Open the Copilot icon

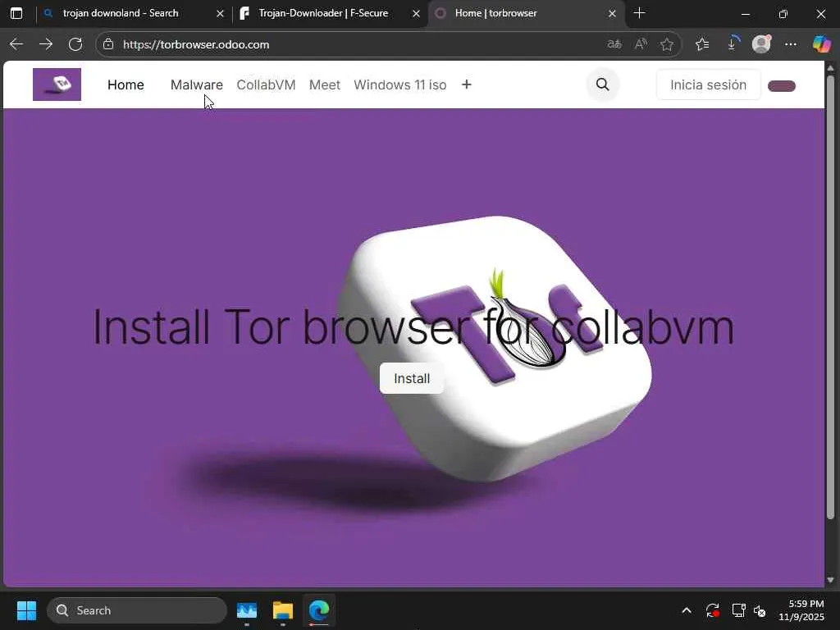point(821,44)
